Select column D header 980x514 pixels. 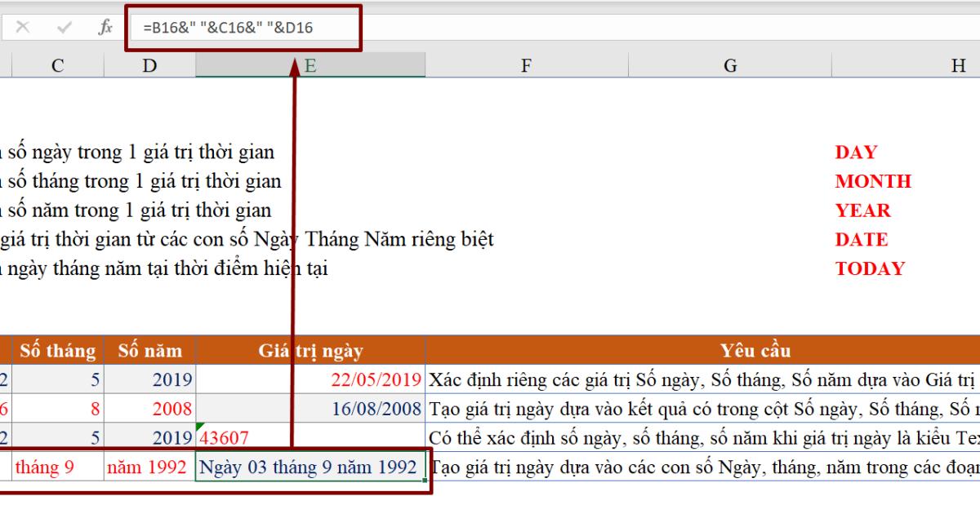point(149,64)
